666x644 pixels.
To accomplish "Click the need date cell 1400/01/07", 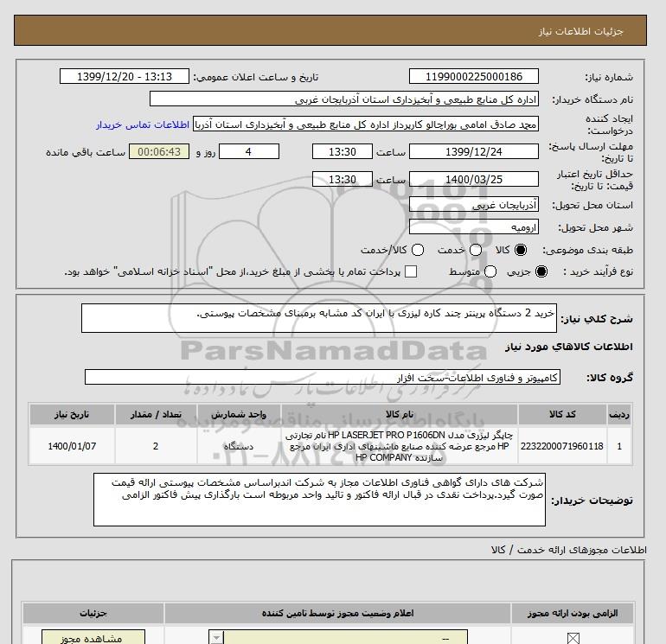I will 72,446.
